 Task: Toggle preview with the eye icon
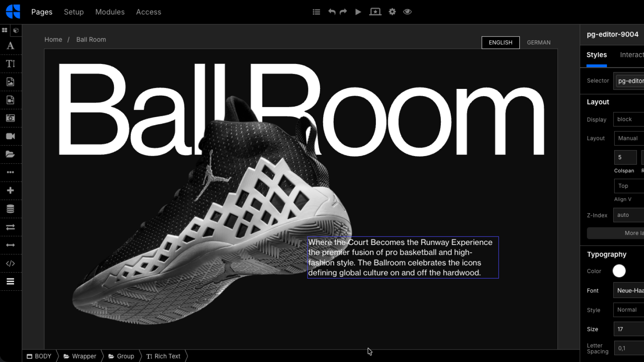(407, 12)
